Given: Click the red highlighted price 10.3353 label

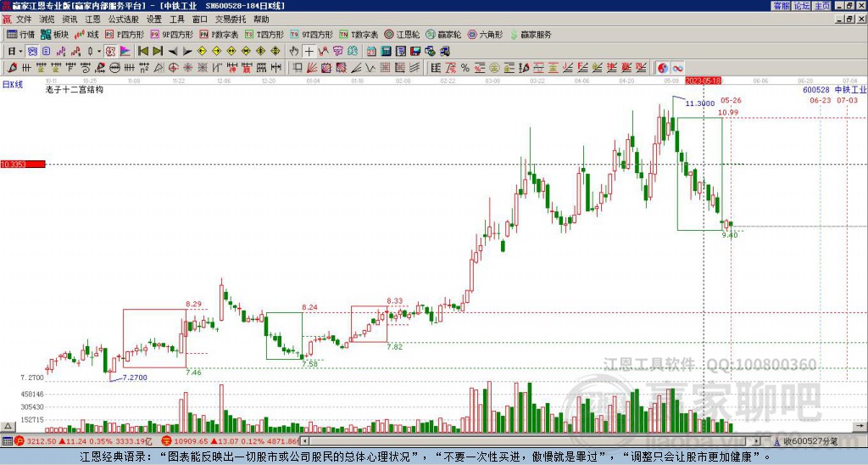Looking at the screenshot, I should (23, 164).
